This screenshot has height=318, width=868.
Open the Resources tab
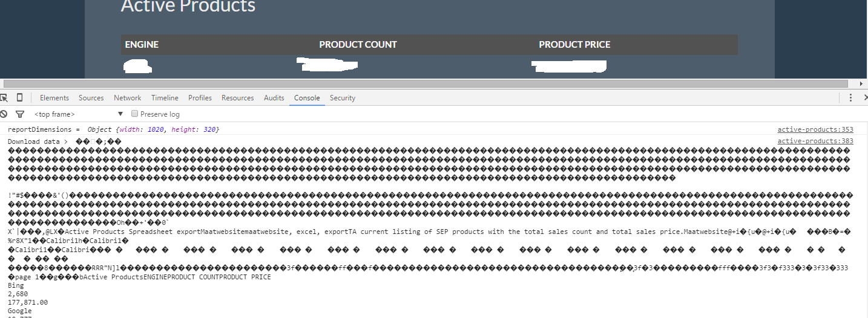coord(238,98)
